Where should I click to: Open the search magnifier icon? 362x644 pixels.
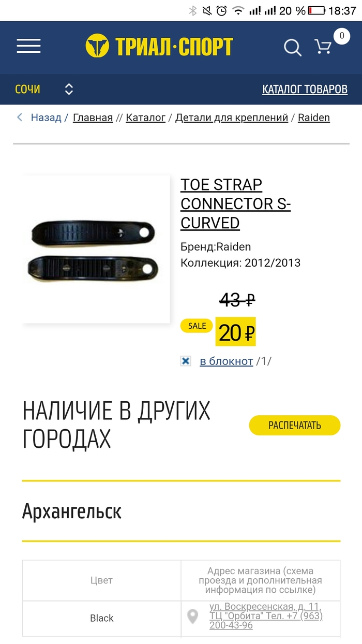pos(292,48)
